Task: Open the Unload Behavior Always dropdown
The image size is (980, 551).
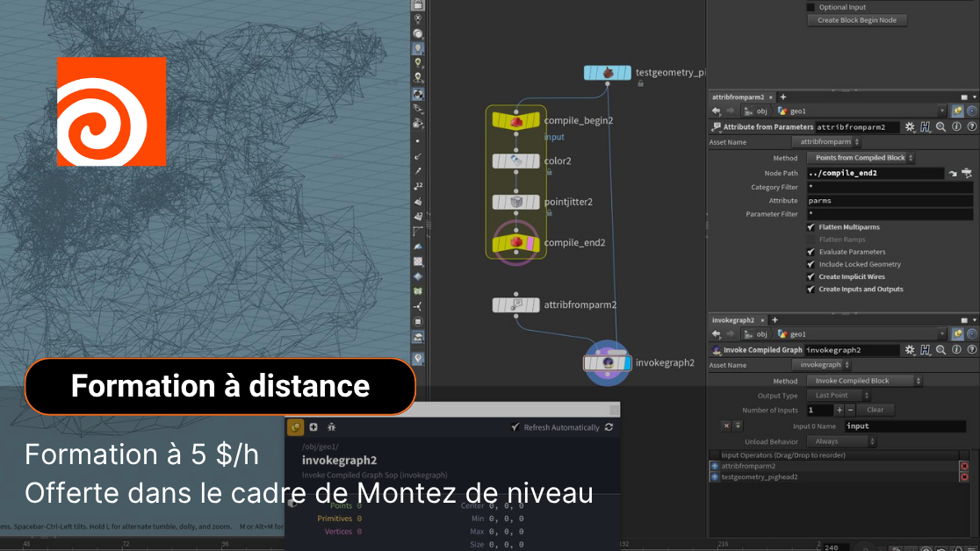Action: 841,441
